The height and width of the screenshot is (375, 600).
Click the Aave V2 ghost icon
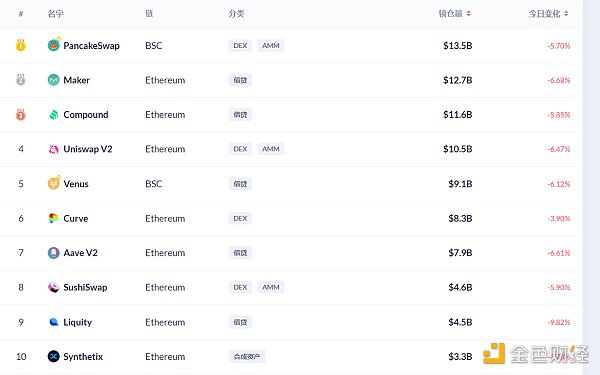(54, 253)
